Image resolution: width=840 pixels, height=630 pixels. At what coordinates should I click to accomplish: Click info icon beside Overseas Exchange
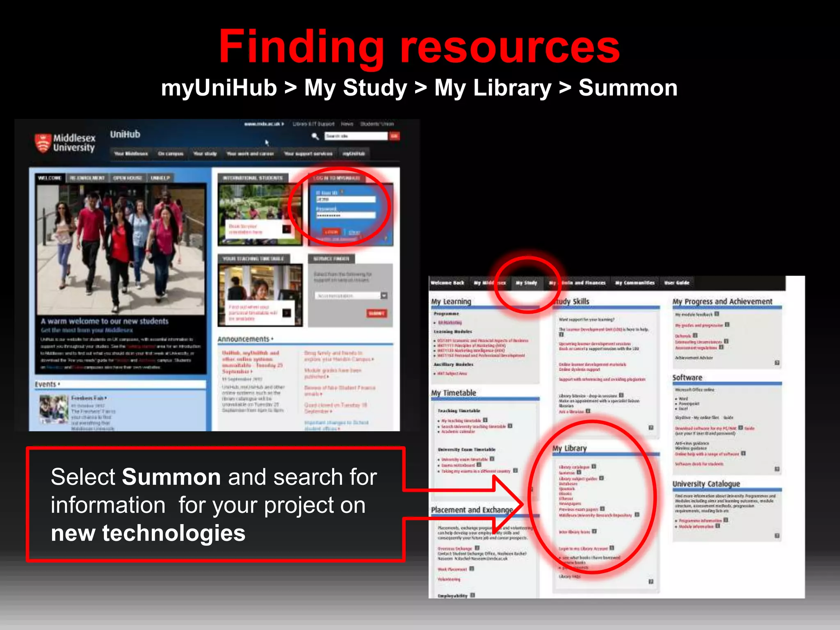point(477,548)
